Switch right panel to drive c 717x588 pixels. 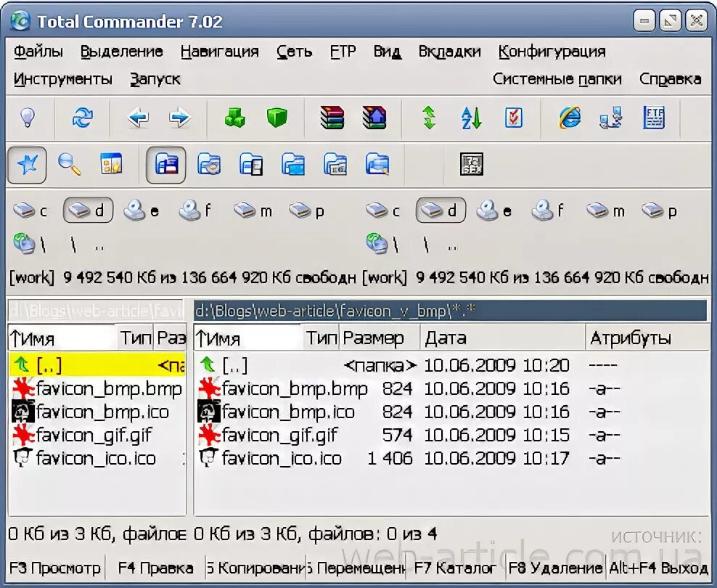382,211
